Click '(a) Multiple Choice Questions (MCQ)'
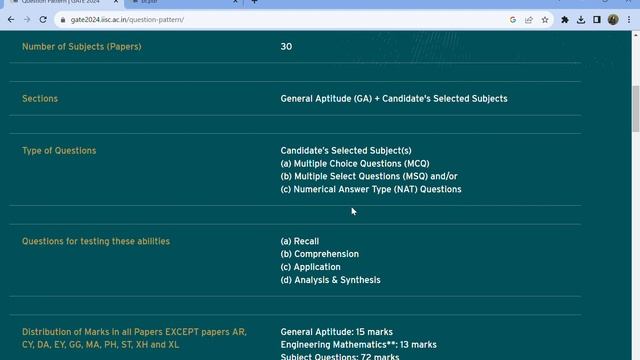Viewport: 640px width, 360px height. click(355, 164)
